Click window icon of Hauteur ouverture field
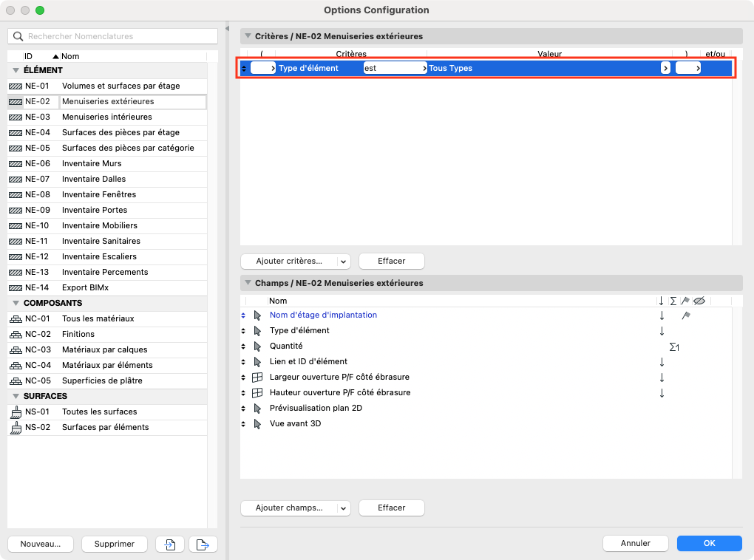Viewport: 754px width, 560px height. [x=257, y=393]
